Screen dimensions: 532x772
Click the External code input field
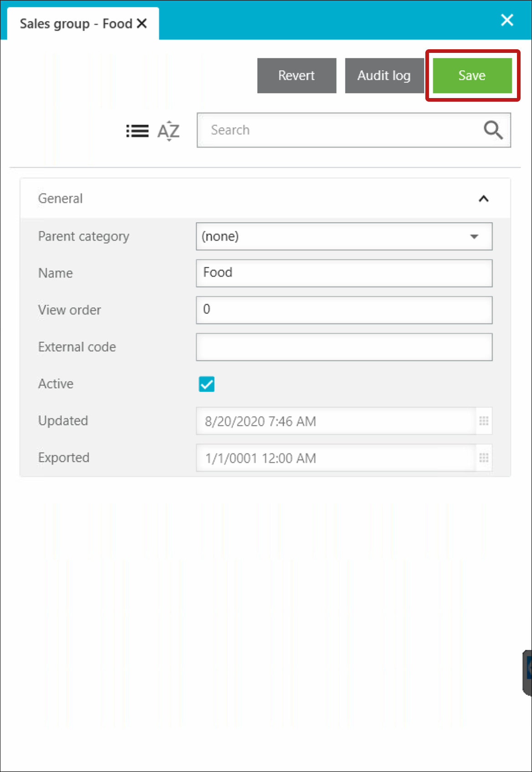pyautogui.click(x=344, y=347)
